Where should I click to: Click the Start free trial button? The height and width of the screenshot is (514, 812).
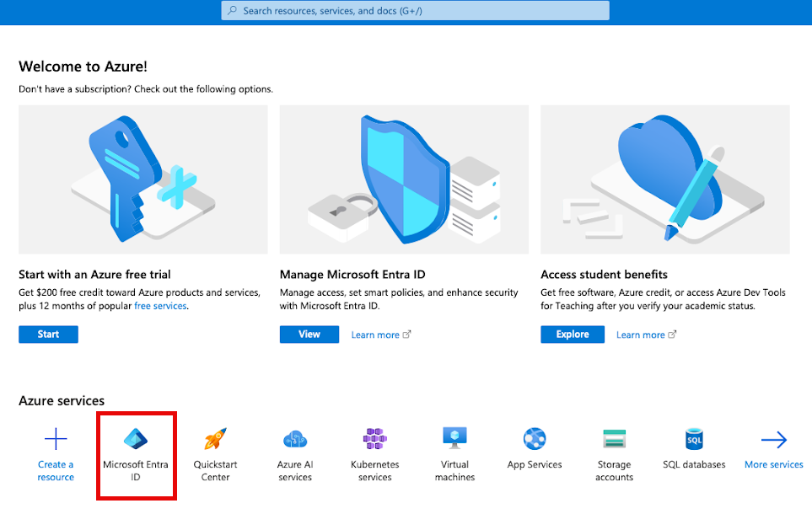(x=48, y=335)
